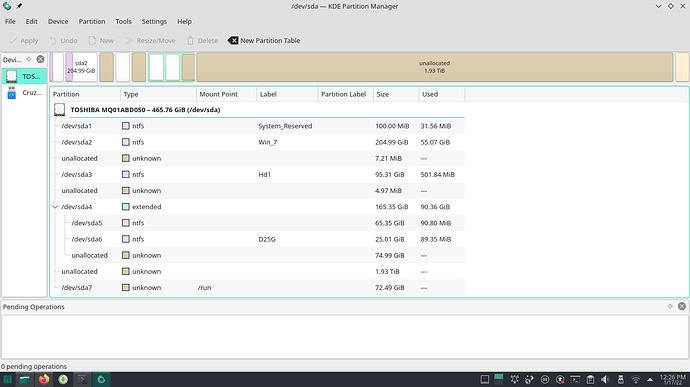
Task: Pin the window with the titlebar pin icon
Action: pyautogui.click(x=19, y=6)
